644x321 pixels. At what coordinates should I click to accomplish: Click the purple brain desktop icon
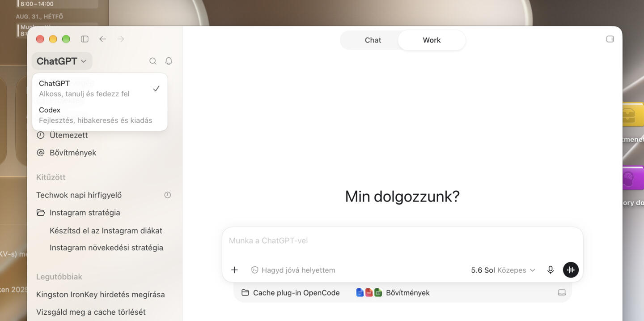tap(632, 178)
